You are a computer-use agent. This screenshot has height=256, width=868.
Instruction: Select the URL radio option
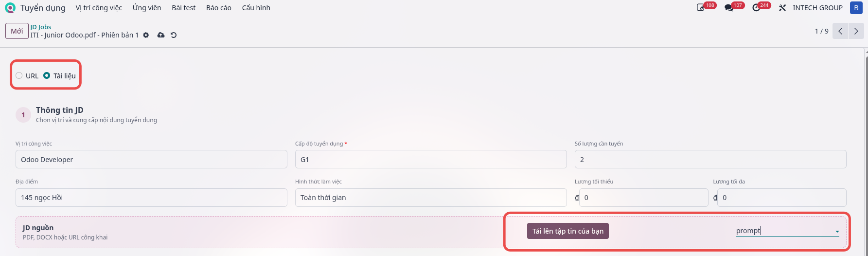(19, 75)
